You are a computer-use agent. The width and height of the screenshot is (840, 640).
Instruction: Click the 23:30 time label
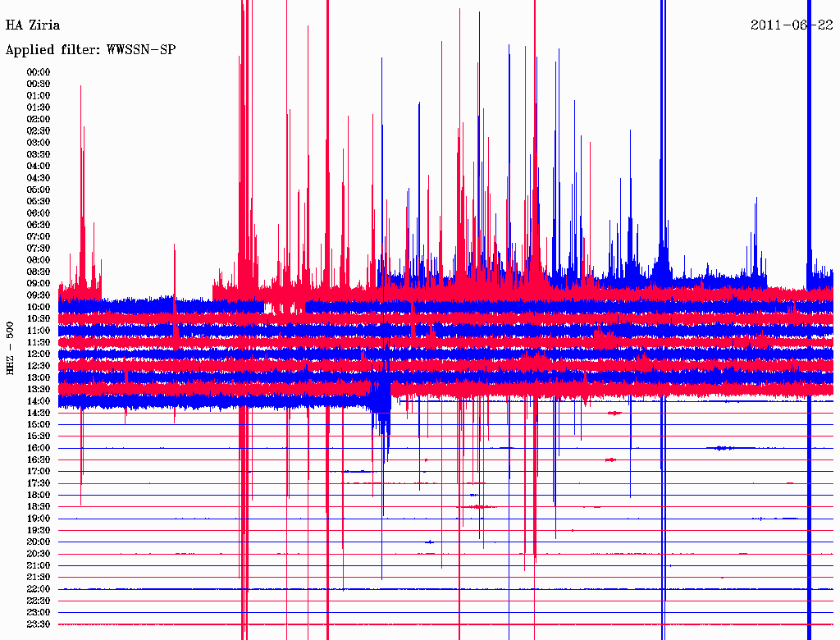coord(39,625)
